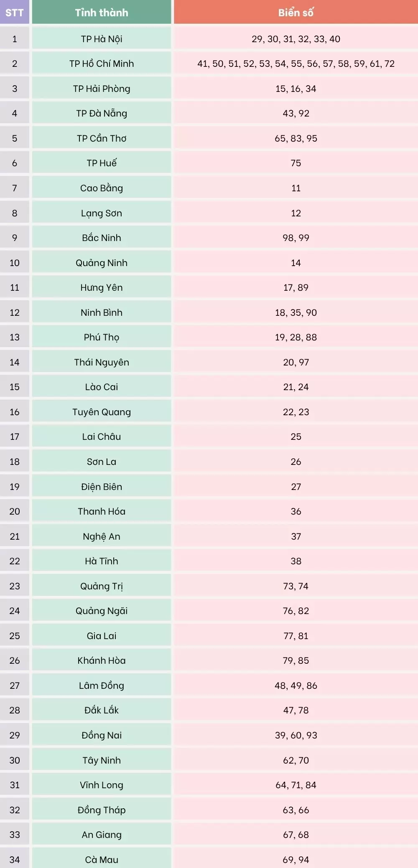Select the Cao Bằng row name
The image size is (418, 868).
click(102, 188)
